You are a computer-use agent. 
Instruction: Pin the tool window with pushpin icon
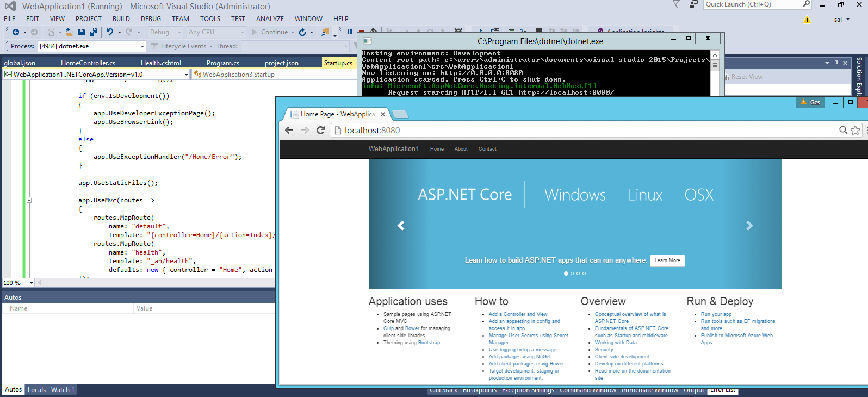836,63
